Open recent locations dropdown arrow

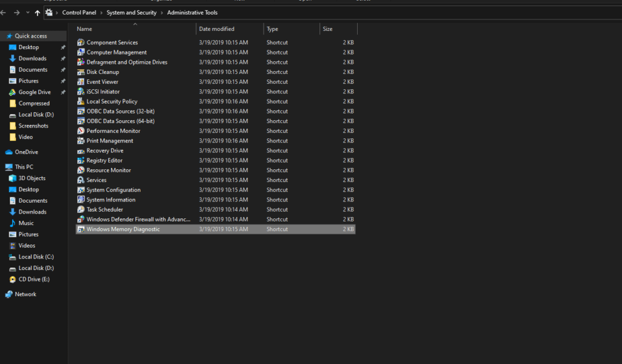(x=28, y=13)
